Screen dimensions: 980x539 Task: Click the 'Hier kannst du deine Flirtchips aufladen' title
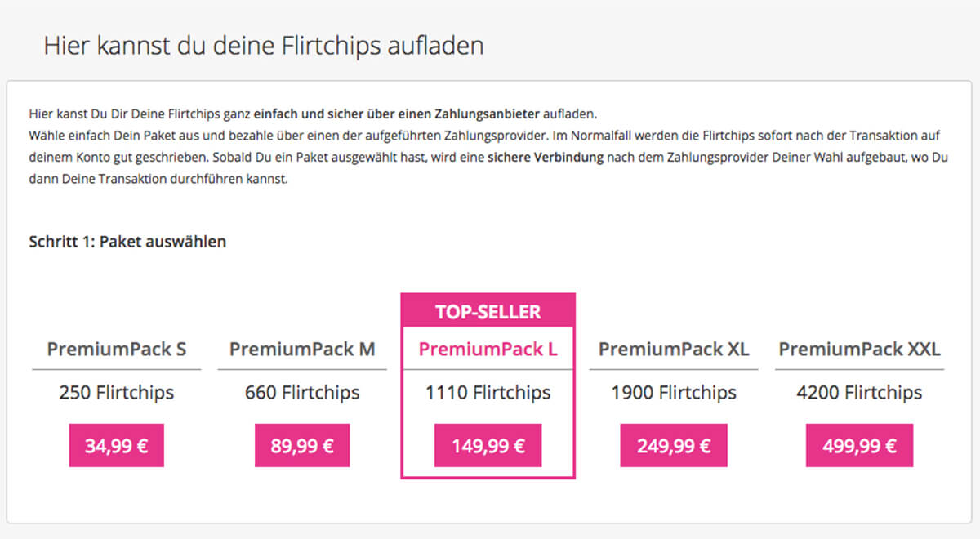click(264, 45)
